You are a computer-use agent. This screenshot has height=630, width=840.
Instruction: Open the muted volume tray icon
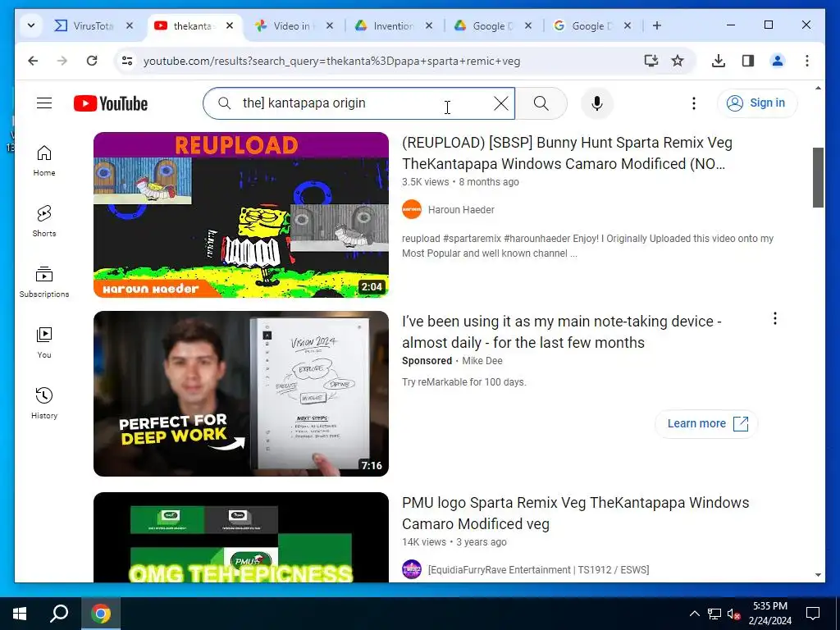(733, 614)
